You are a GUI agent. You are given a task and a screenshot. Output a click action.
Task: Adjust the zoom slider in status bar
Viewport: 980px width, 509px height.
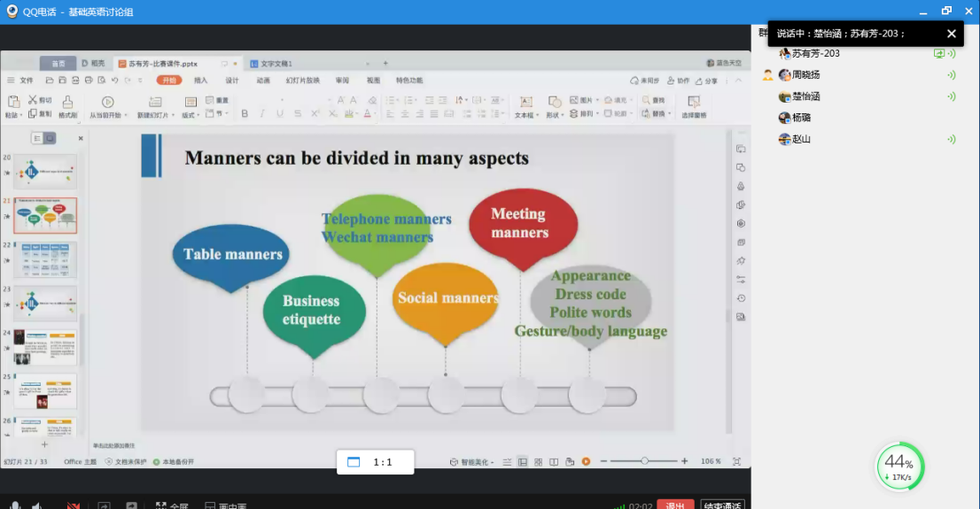pos(645,461)
